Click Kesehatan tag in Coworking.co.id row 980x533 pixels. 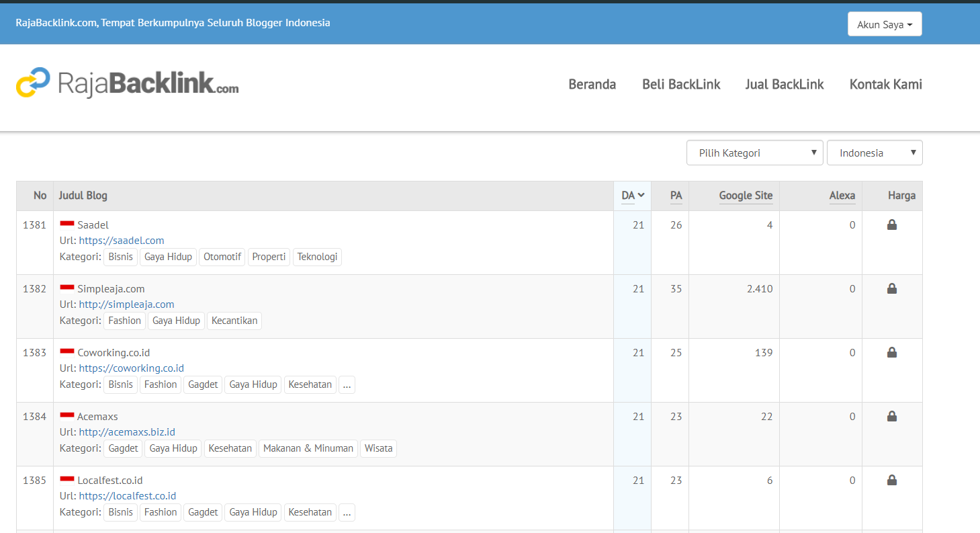point(310,384)
